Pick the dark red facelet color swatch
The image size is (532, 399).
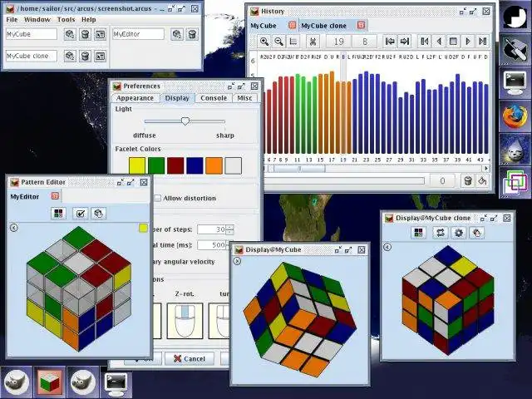(x=175, y=165)
